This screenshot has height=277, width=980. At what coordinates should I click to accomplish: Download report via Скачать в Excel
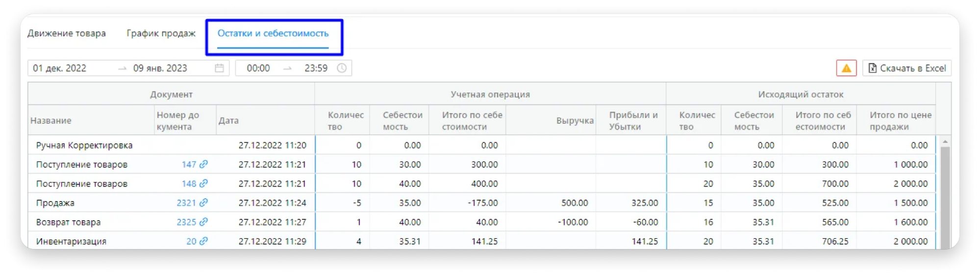[907, 68]
